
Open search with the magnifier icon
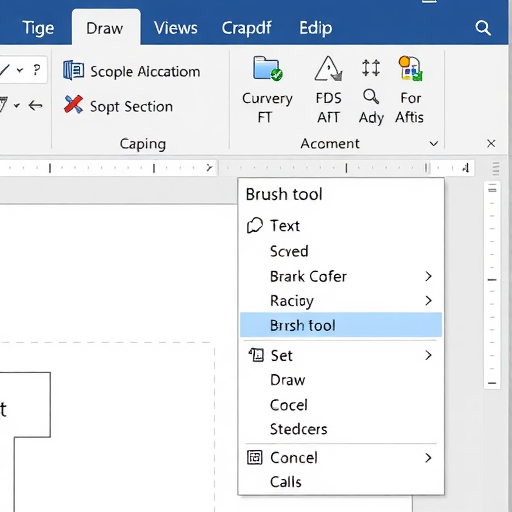(483, 28)
